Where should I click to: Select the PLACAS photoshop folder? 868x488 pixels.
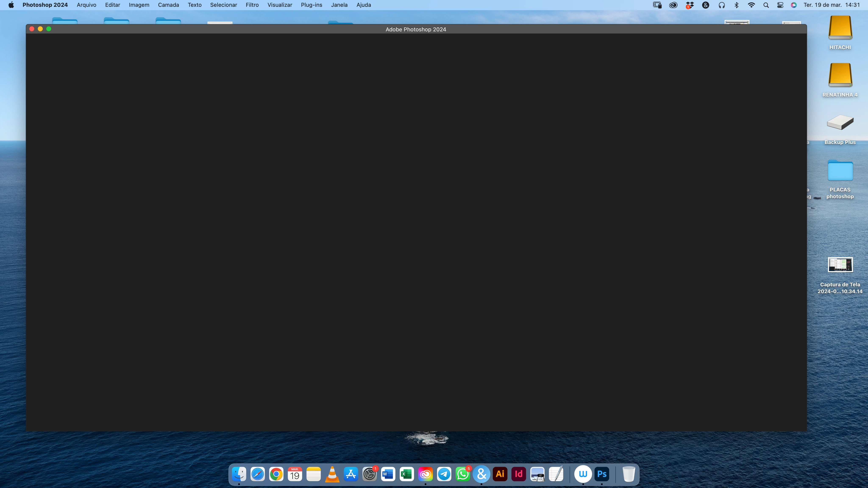coord(840,171)
